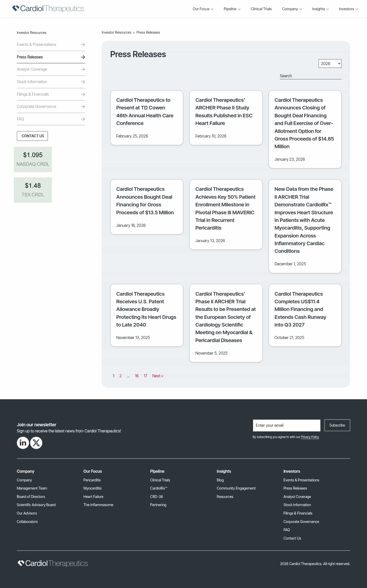Viewport: 367px width, 588px height.
Task: Click the arrow next to Analyst Coverage
Action: coord(83,69)
